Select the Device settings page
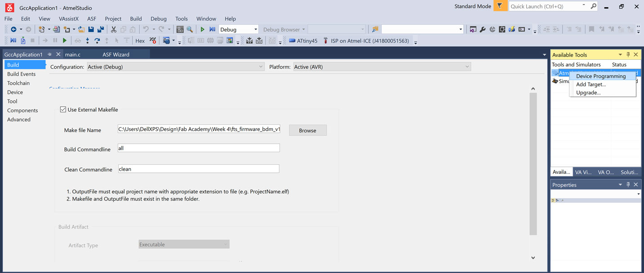Screen dimensions: 644x273 click(x=15, y=92)
